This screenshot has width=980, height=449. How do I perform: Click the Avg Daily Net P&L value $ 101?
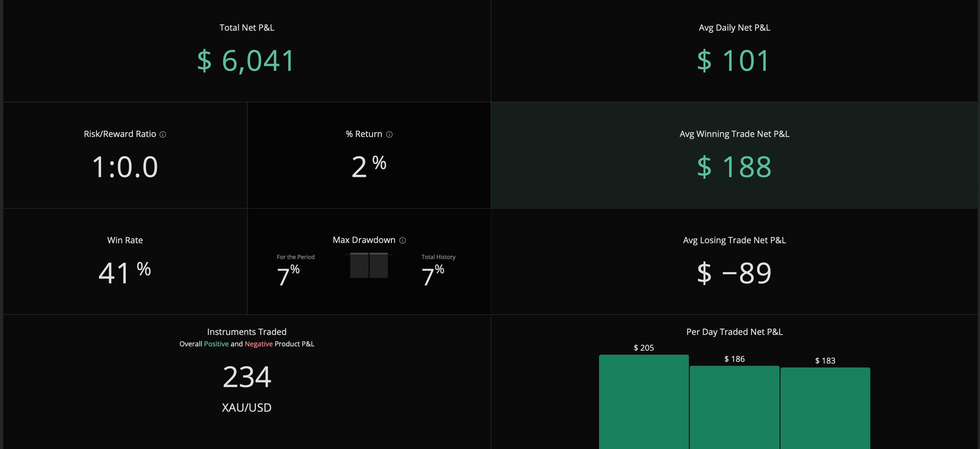[x=733, y=60]
